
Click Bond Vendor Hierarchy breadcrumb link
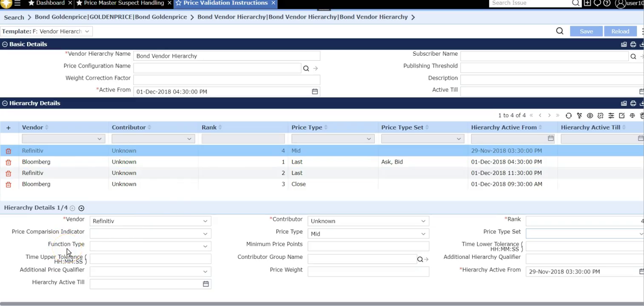click(302, 17)
